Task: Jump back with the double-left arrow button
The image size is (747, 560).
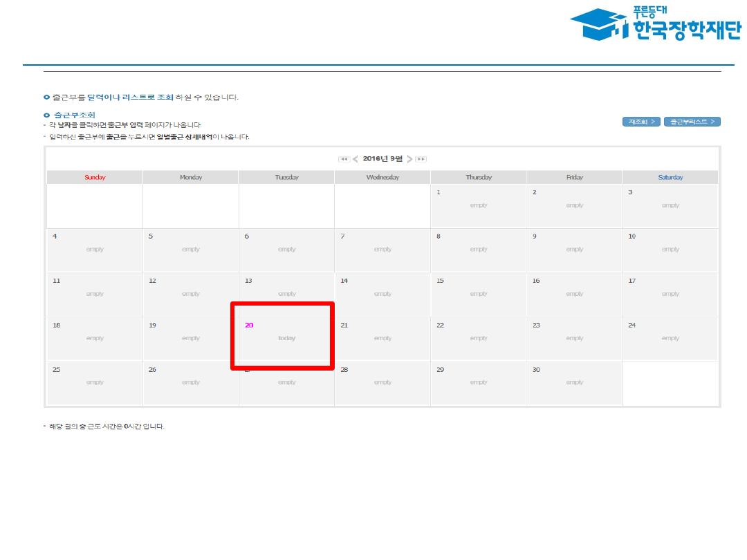Action: pos(344,159)
